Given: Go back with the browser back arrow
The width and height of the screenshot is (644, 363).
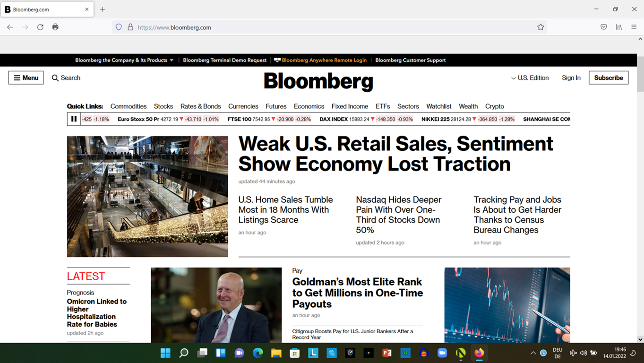Looking at the screenshot, I should point(10,27).
